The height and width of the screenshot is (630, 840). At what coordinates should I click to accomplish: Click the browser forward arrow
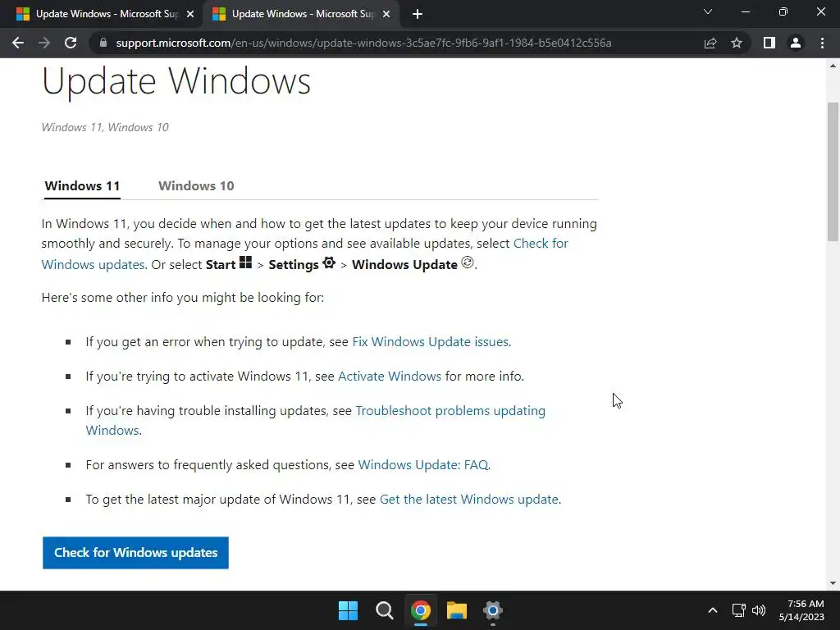click(x=44, y=43)
